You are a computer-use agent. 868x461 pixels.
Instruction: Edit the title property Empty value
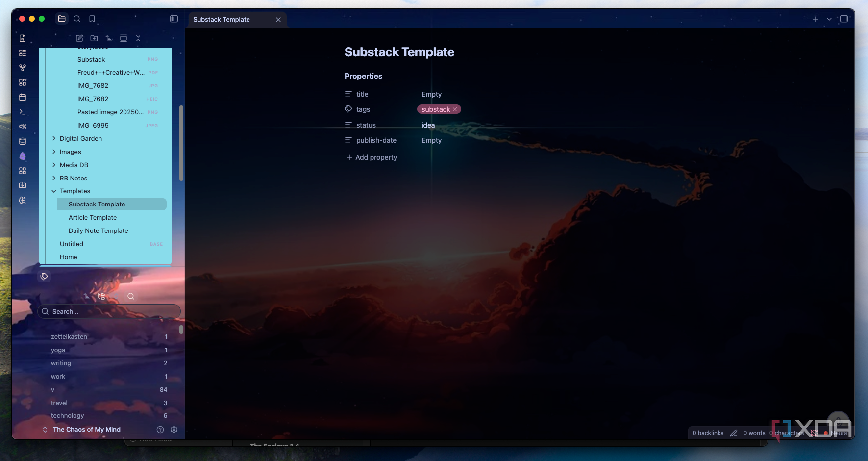[431, 94]
